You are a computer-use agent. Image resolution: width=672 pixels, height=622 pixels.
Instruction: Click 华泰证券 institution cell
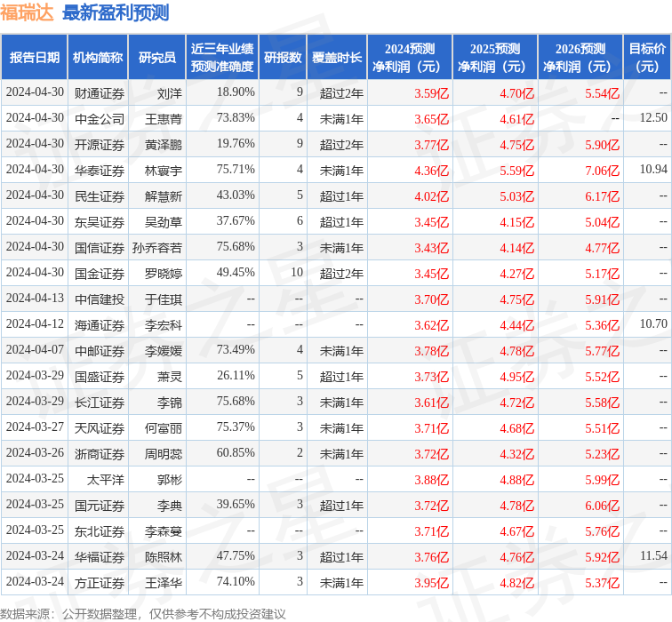click(x=100, y=171)
